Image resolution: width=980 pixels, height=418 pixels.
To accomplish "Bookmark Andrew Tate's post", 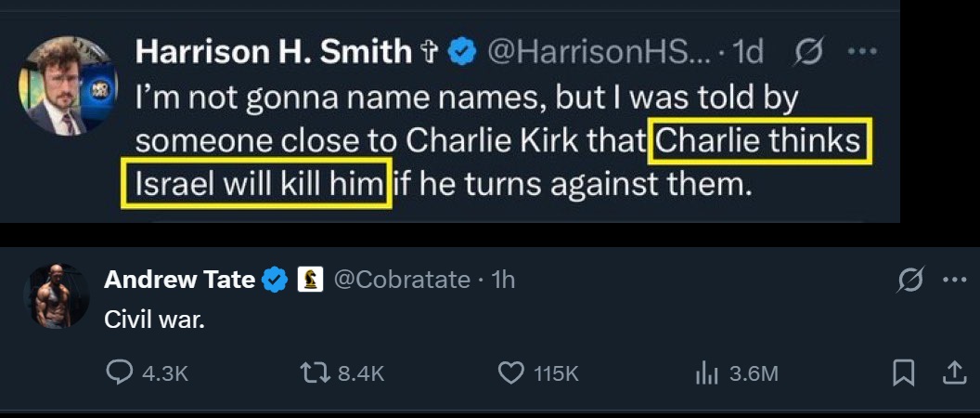I will tap(902, 373).
